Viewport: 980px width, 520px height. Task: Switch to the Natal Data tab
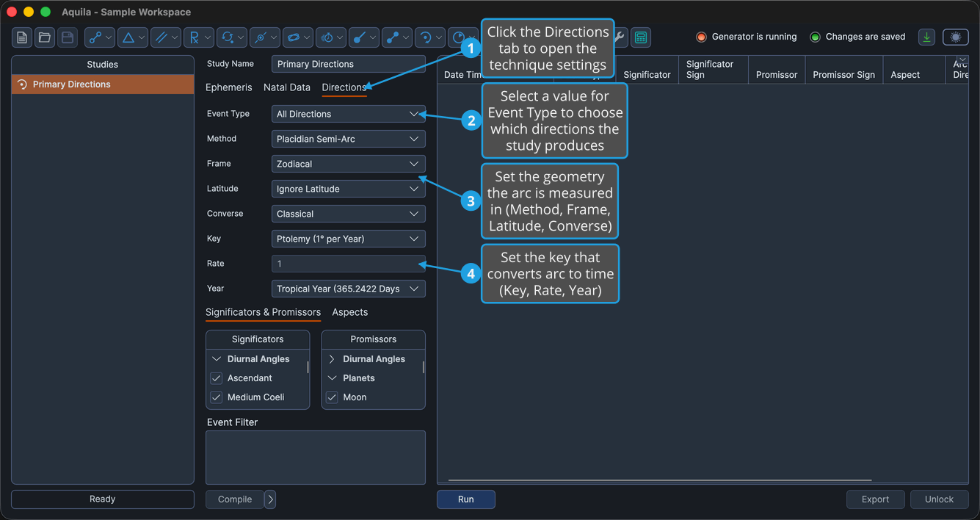coord(287,87)
